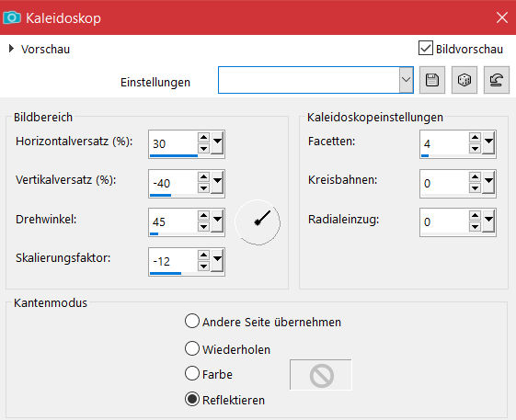Viewport: 516px width, 420px height.
Task: Click the Drehwinkel angle dial control
Action: tap(258, 222)
